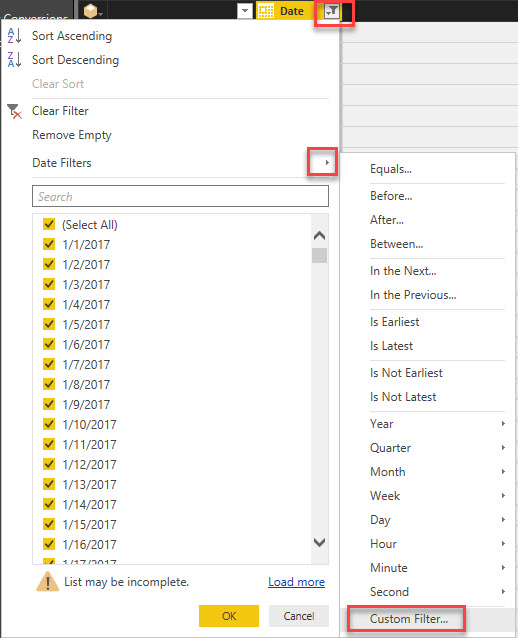Click the date list scroll down arrow
Image resolution: width=518 pixels, height=638 pixels.
click(x=319, y=542)
